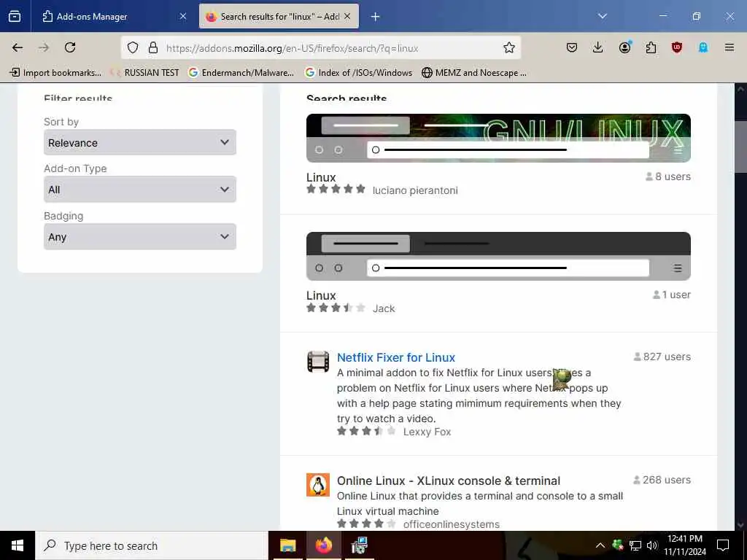Click the 8 users text

point(673,176)
